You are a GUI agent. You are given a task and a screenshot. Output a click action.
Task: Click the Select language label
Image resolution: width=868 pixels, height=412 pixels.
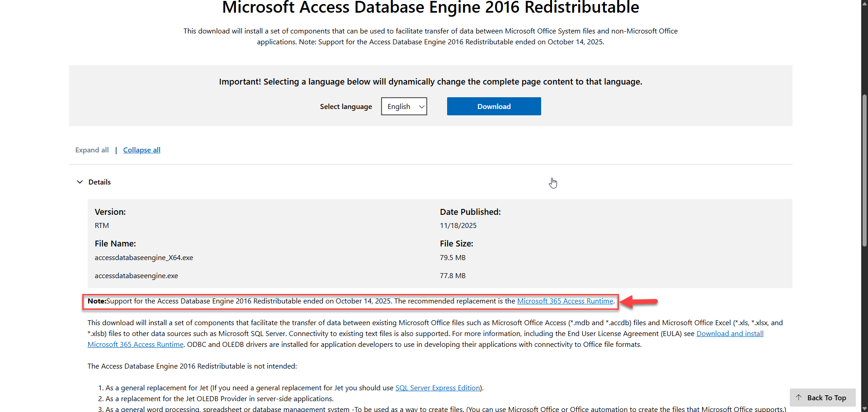(x=346, y=107)
